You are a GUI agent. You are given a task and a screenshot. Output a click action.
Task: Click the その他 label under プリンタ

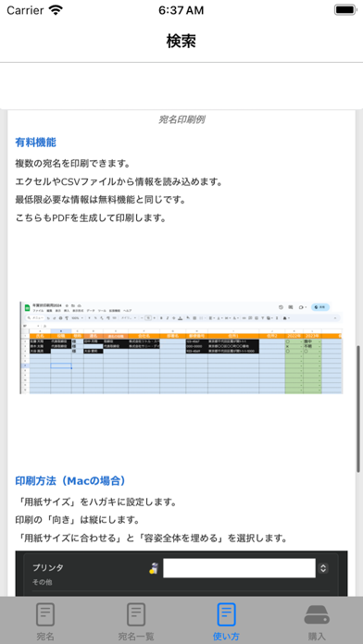(43, 582)
